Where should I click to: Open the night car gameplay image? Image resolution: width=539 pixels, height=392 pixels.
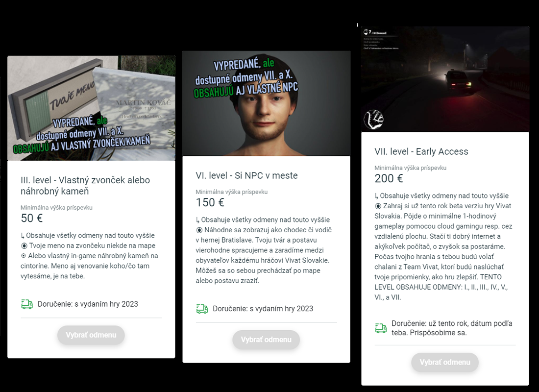(x=445, y=79)
